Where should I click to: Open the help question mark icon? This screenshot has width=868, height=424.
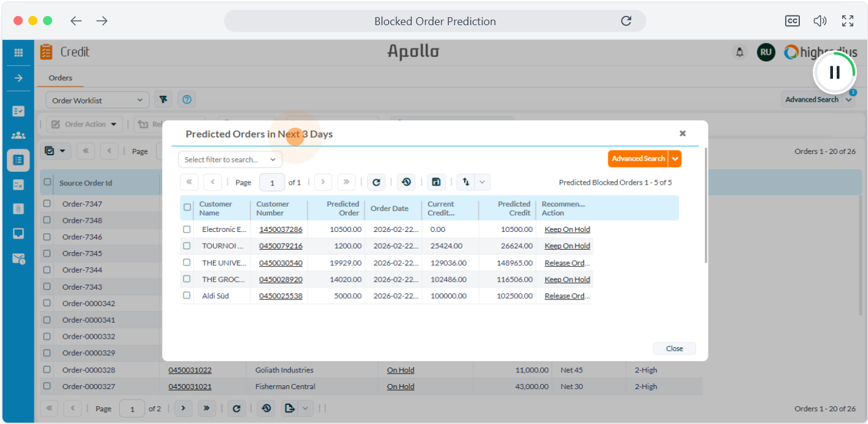coord(187,99)
